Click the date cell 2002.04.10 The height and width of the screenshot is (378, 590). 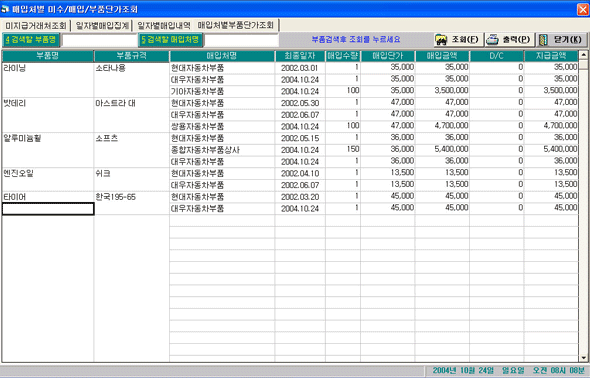pos(300,173)
